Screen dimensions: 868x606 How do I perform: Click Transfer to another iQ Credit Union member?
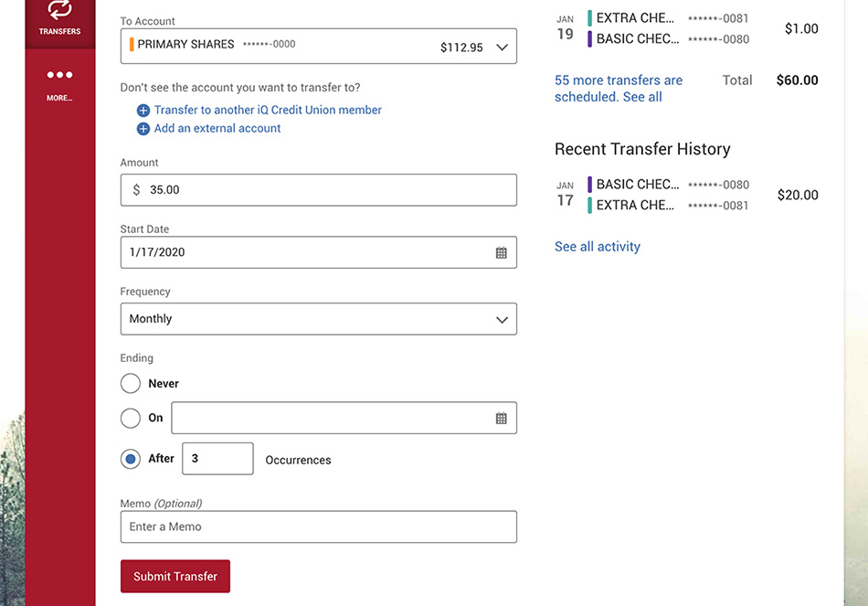(268, 111)
